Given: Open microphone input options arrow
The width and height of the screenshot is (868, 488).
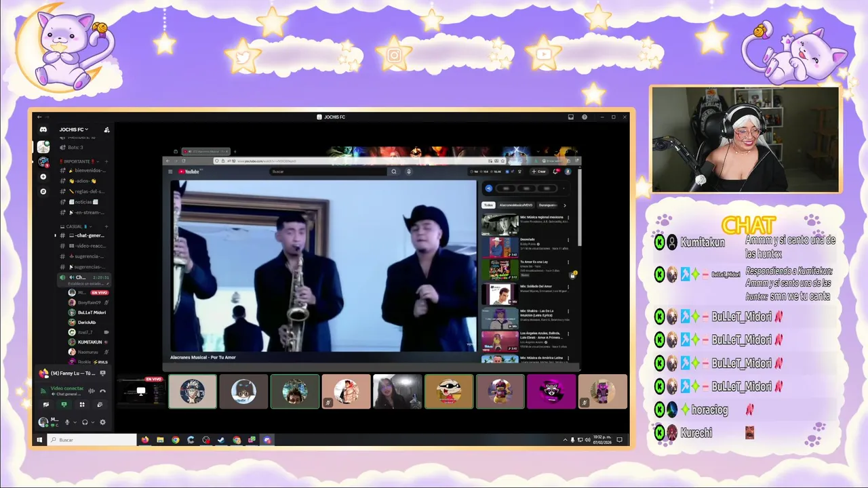Looking at the screenshot, I should 75,422.
